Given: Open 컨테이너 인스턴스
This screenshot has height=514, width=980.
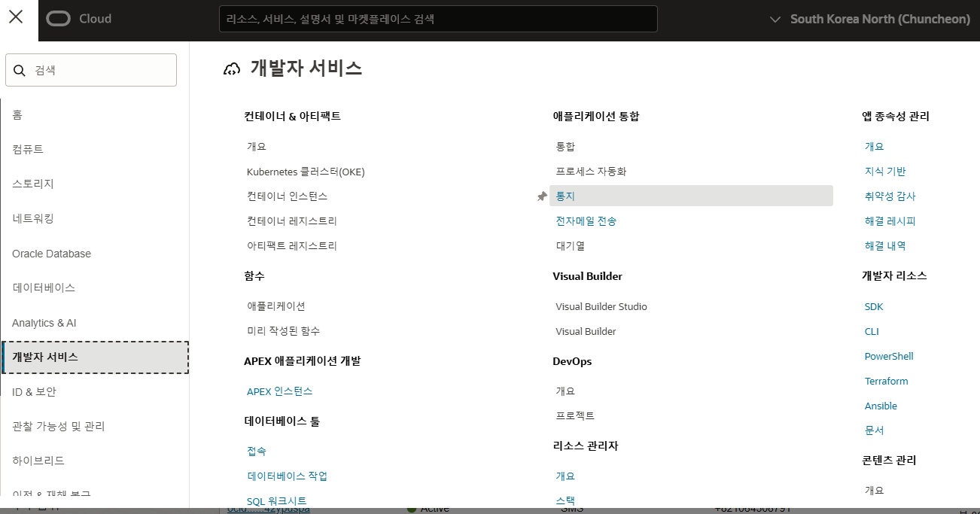Looking at the screenshot, I should click(x=288, y=196).
